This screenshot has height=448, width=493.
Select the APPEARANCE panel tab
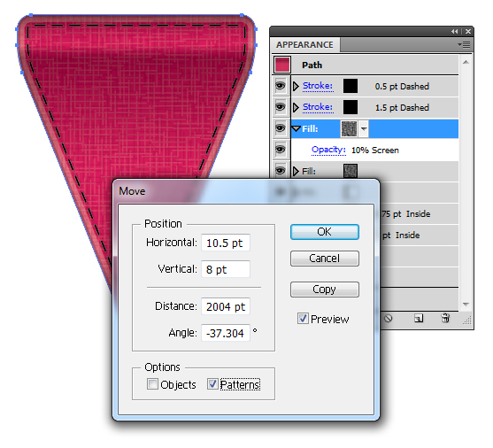coord(304,44)
